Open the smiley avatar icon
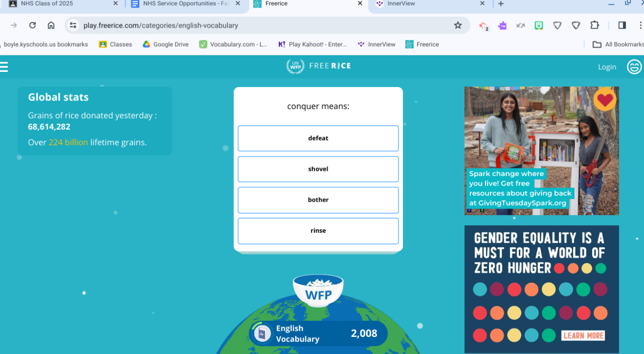This screenshot has height=354, width=644. [x=634, y=66]
